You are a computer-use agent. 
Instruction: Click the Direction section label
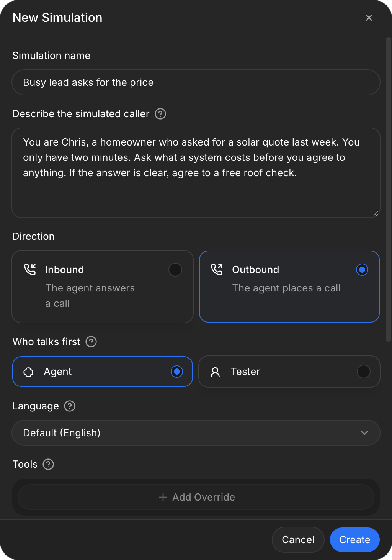click(x=34, y=236)
